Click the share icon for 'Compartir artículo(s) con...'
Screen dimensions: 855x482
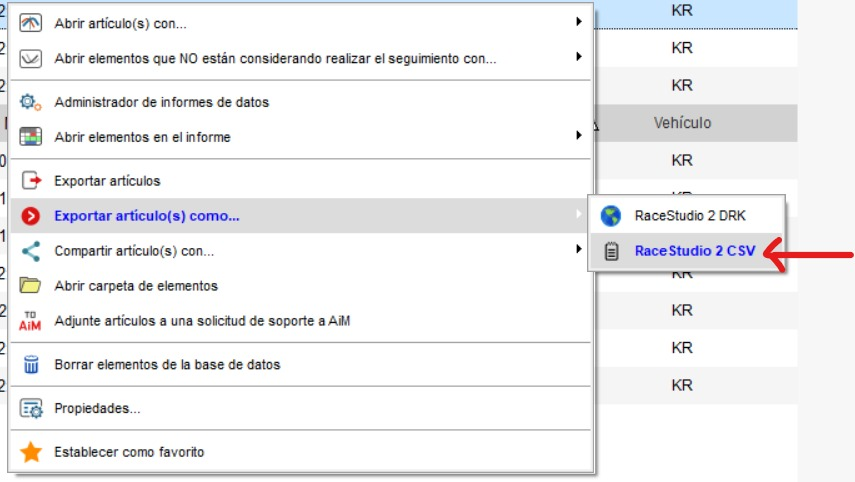[x=31, y=251]
